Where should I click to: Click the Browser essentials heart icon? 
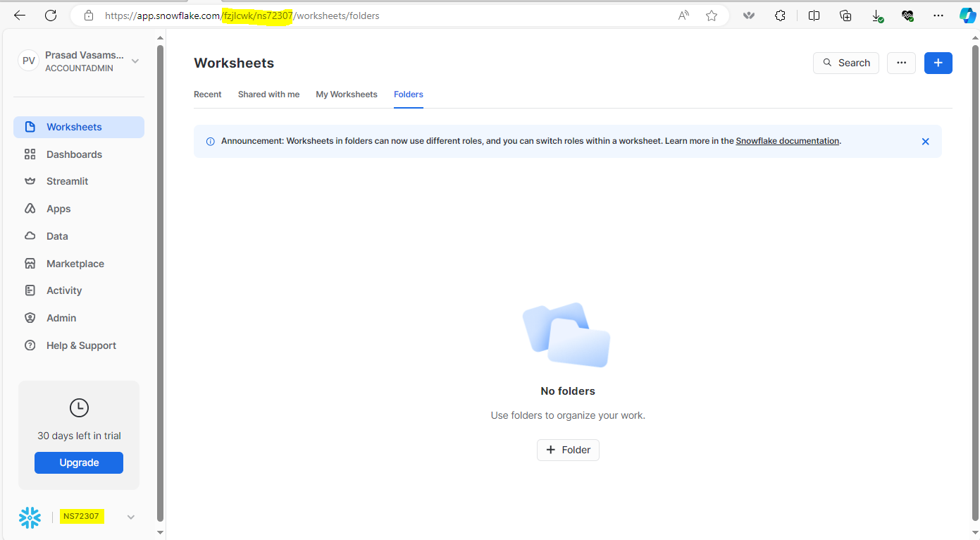point(907,16)
